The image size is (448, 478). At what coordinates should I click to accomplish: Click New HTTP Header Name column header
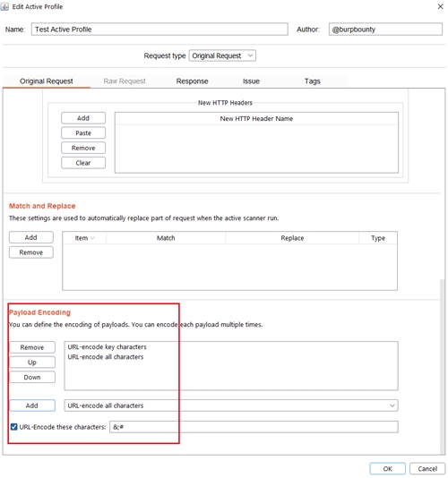(256, 118)
